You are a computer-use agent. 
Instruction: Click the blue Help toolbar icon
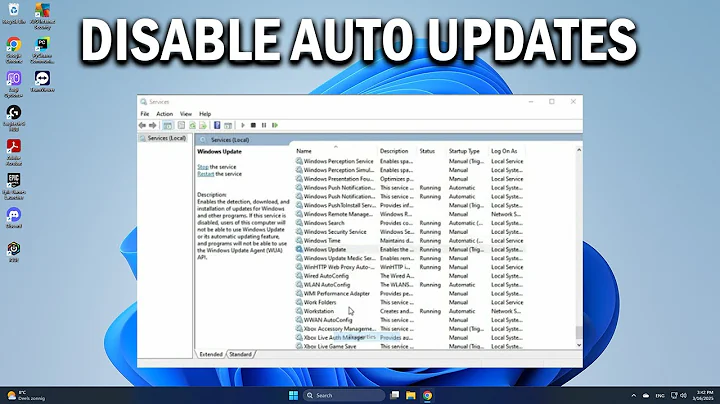click(217, 125)
